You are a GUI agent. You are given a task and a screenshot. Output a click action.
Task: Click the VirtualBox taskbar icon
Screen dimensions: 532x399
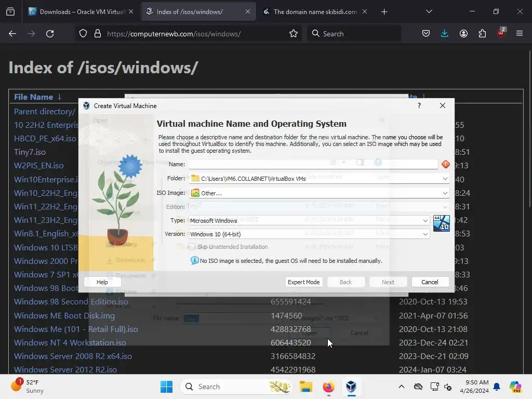[x=351, y=387]
